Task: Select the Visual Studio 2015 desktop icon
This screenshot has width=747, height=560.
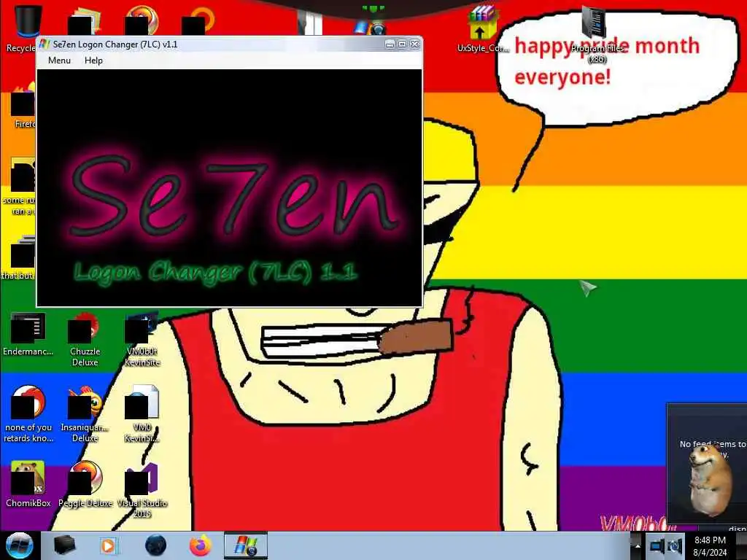Action: [142, 489]
